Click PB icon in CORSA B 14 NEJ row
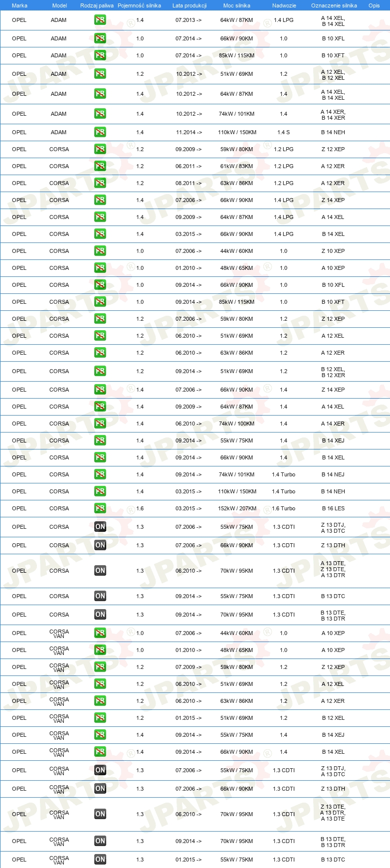390x868 pixels. tap(100, 474)
